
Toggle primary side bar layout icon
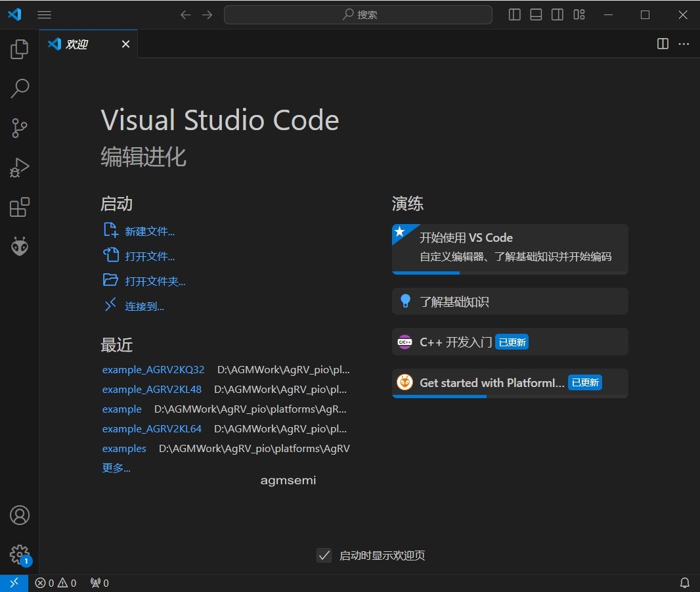point(515,14)
